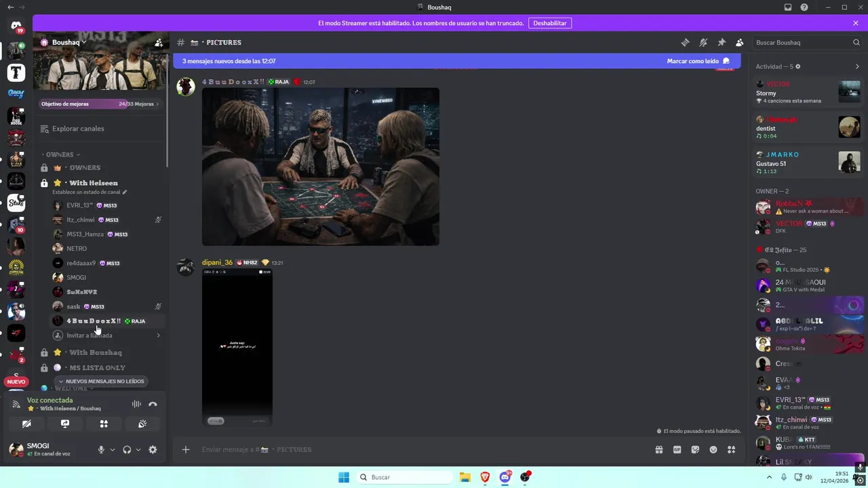
Task: Open Objetivo de mejoras boost progress bar
Action: point(100,104)
